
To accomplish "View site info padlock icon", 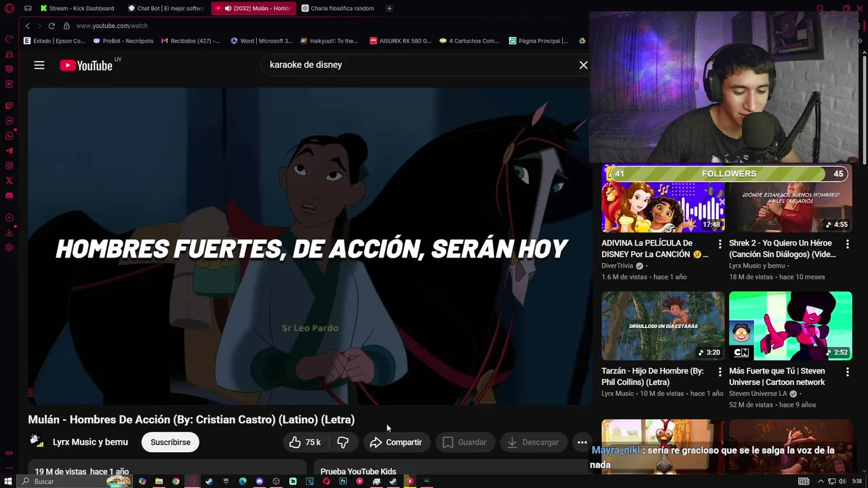I will pyautogui.click(x=66, y=26).
